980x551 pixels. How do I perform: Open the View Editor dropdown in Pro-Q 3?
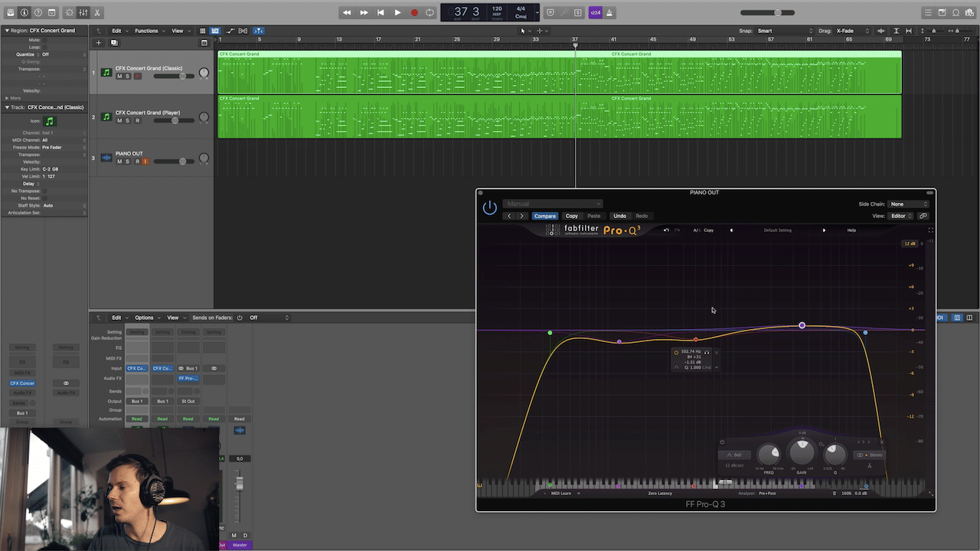coord(900,216)
